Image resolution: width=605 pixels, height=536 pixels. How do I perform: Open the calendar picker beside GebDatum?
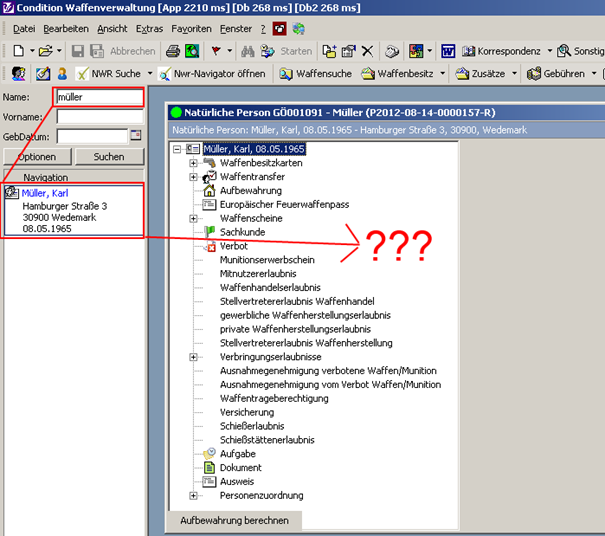(136, 136)
